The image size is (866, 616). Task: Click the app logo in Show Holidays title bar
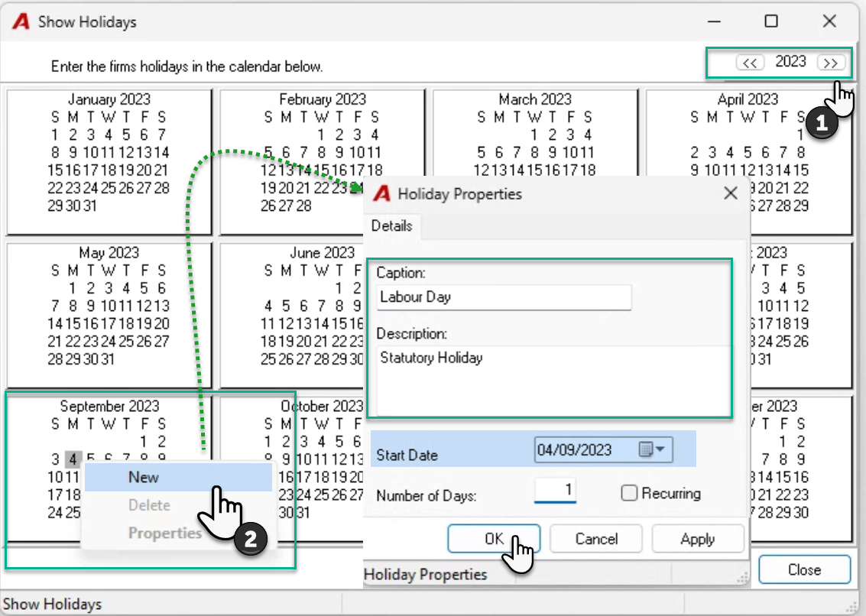point(21,22)
